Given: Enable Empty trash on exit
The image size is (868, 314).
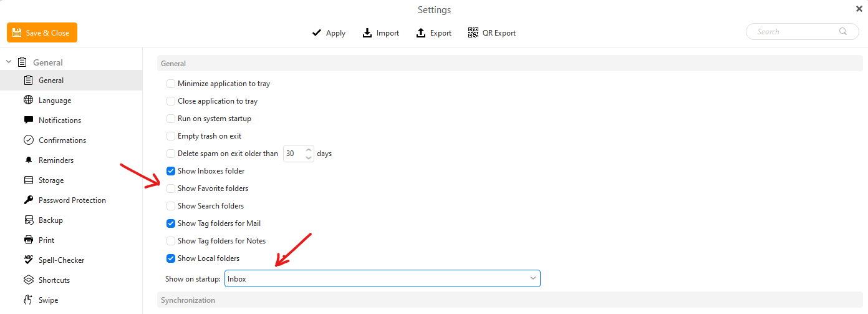Looking at the screenshot, I should click(171, 135).
